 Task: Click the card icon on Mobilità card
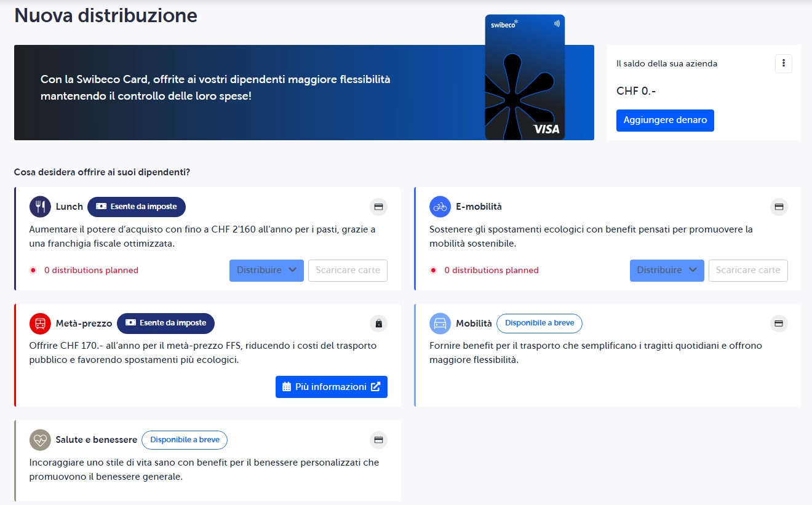(779, 323)
